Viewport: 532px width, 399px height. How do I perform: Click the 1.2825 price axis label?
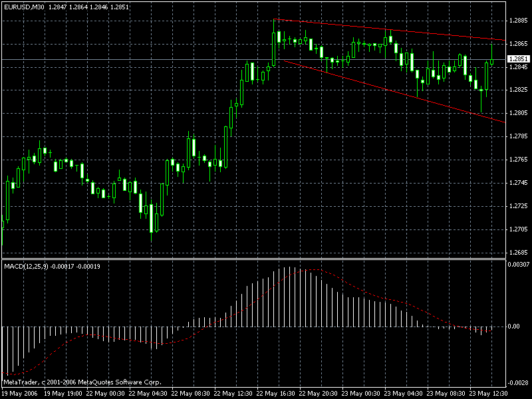519,90
